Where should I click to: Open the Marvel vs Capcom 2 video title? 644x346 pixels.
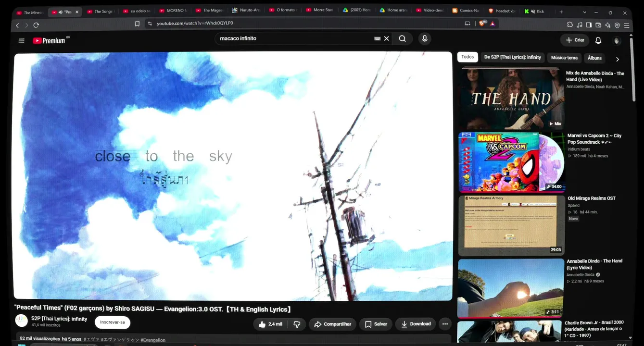594,139
